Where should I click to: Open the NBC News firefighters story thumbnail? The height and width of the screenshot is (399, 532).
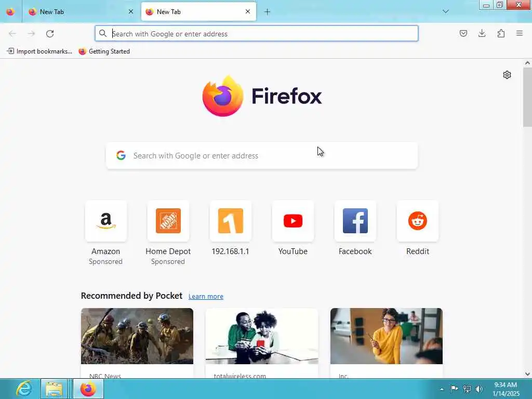(x=137, y=336)
